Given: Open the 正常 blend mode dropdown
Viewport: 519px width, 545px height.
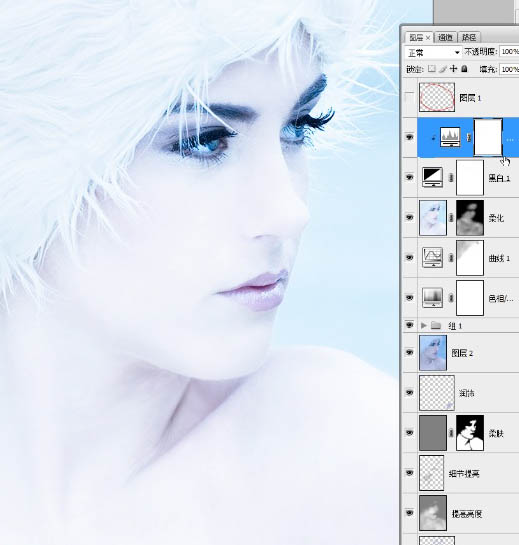Looking at the screenshot, I should (x=433, y=52).
